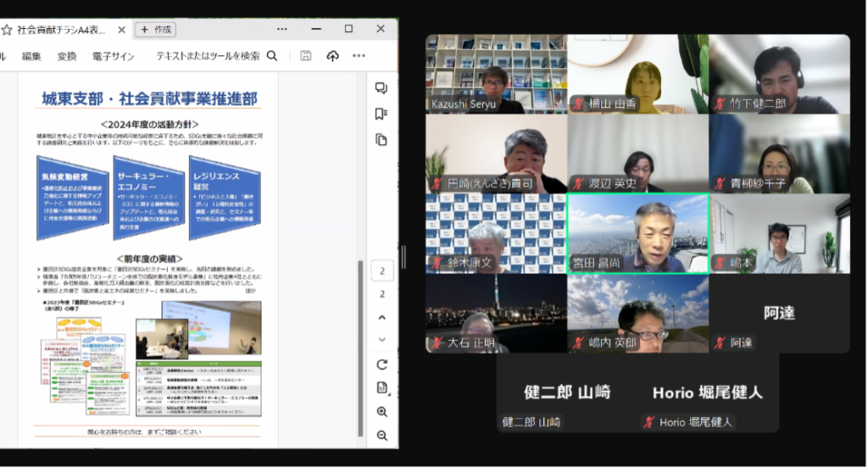Click muted mic icon beside 嶋内 英郎
Image resolution: width=868 pixels, height=469 pixels.
click(x=578, y=343)
